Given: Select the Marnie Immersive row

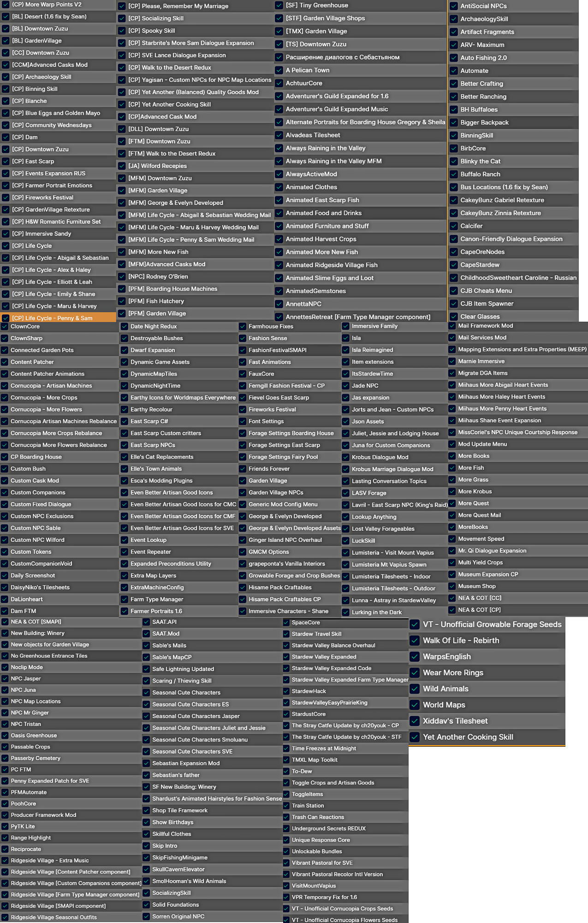Looking at the screenshot, I should coord(518,361).
